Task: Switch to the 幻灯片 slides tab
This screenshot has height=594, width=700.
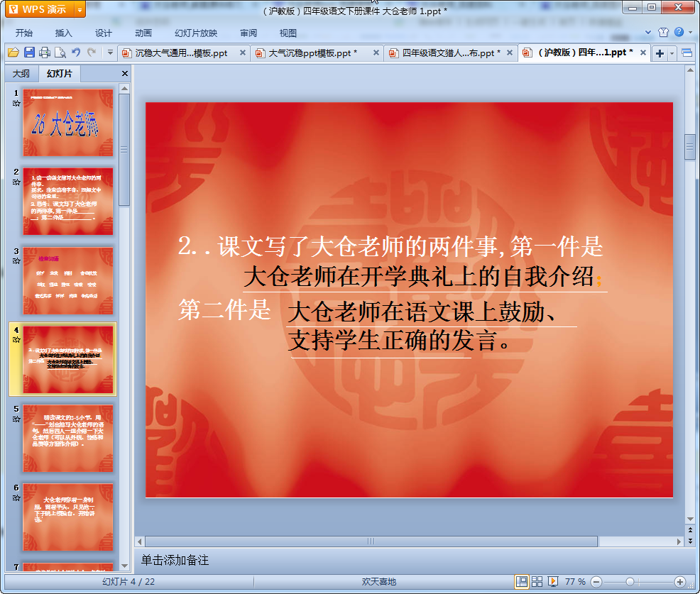Action: (60, 74)
